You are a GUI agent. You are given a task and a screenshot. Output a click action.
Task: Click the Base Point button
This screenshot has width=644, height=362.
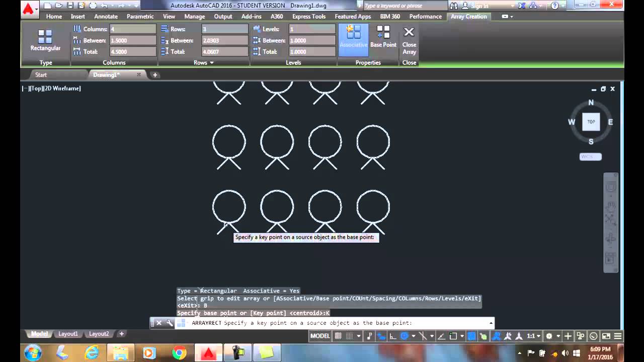pyautogui.click(x=383, y=36)
